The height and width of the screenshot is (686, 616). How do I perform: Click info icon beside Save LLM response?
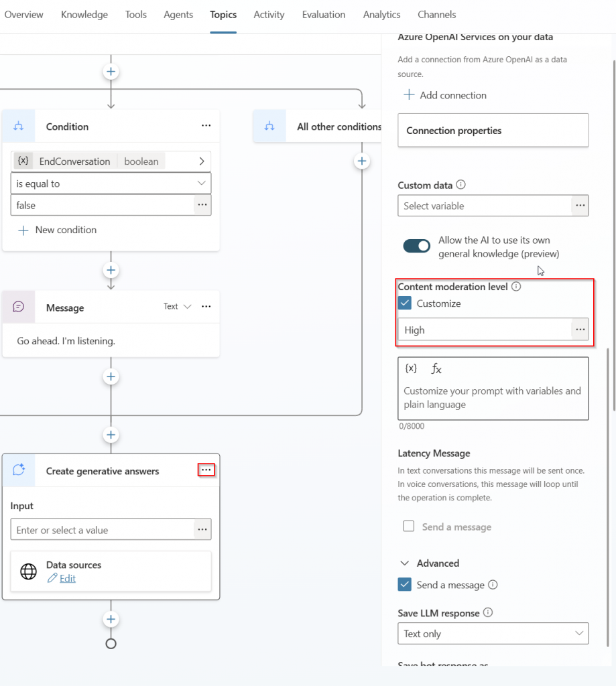click(x=488, y=613)
